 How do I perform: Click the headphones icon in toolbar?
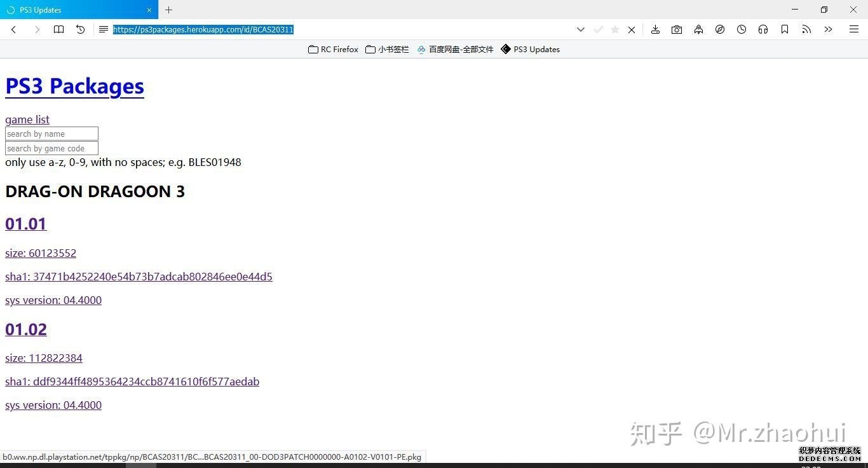[763, 29]
